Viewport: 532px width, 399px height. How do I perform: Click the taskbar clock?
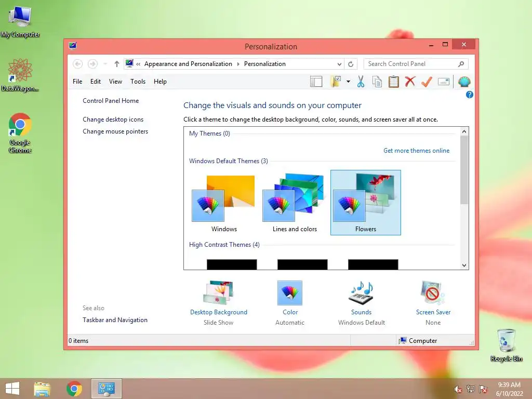[509, 389]
